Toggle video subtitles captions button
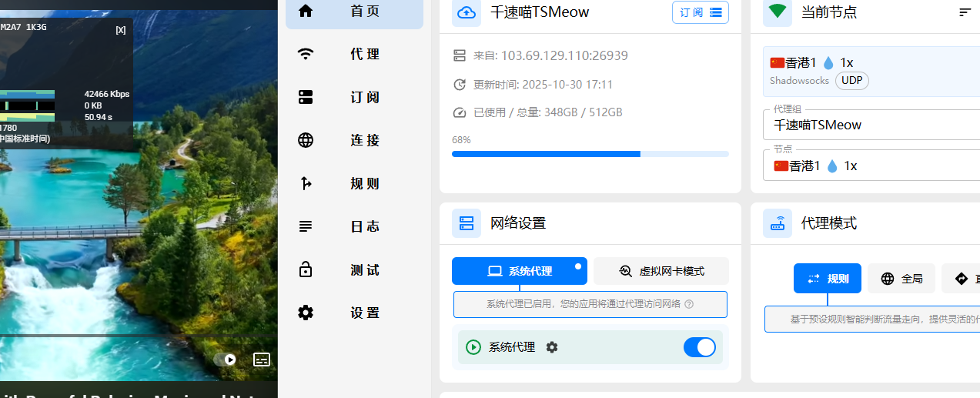Image resolution: width=980 pixels, height=398 pixels. tap(262, 360)
